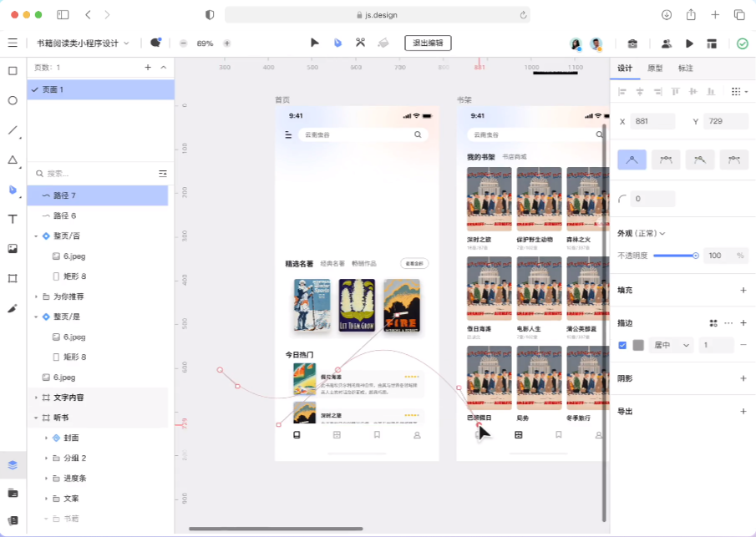Open the toolbox plugins icon

click(632, 43)
